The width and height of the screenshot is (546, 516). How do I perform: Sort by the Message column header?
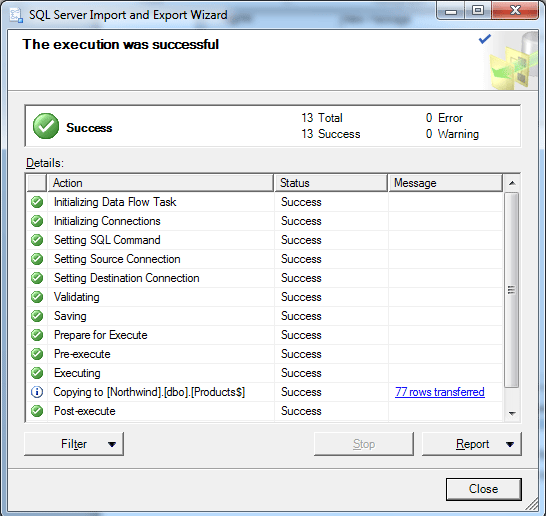pyautogui.click(x=445, y=183)
